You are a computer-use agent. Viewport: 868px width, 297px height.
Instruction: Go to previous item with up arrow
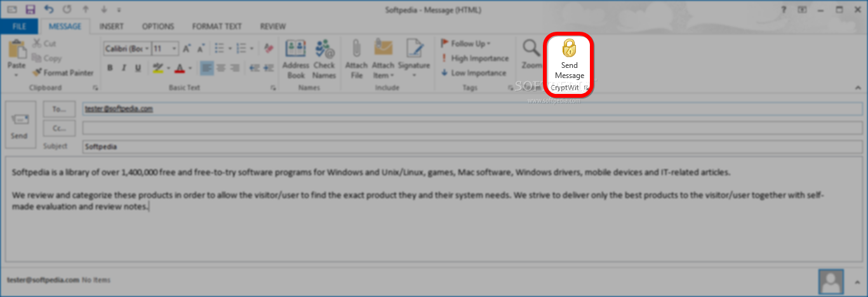click(86, 10)
